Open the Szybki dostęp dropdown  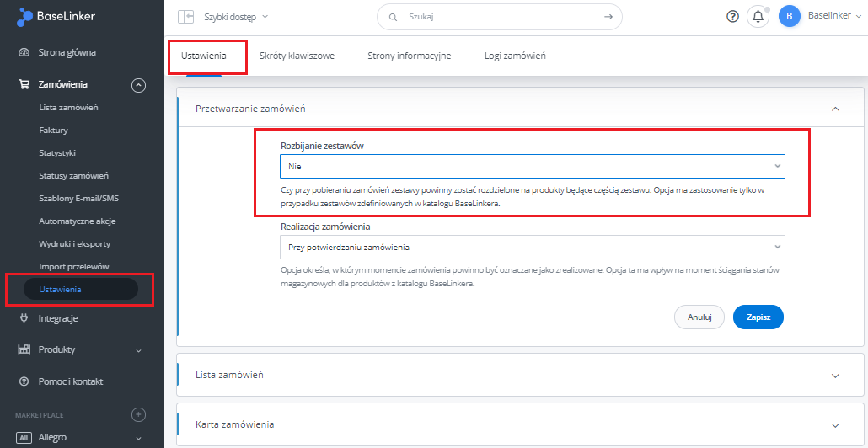point(236,17)
